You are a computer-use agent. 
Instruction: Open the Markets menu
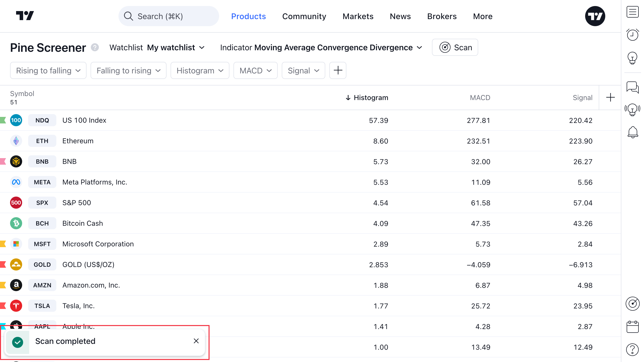(358, 16)
